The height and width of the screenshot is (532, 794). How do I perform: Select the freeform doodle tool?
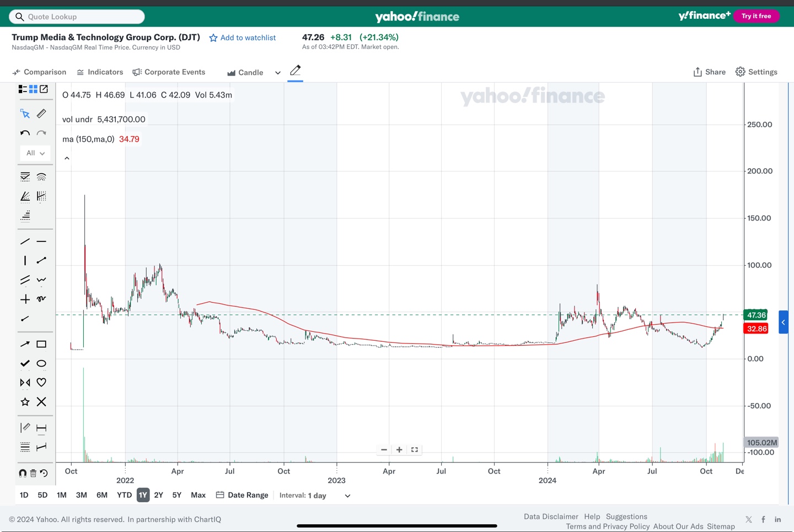tap(41, 299)
